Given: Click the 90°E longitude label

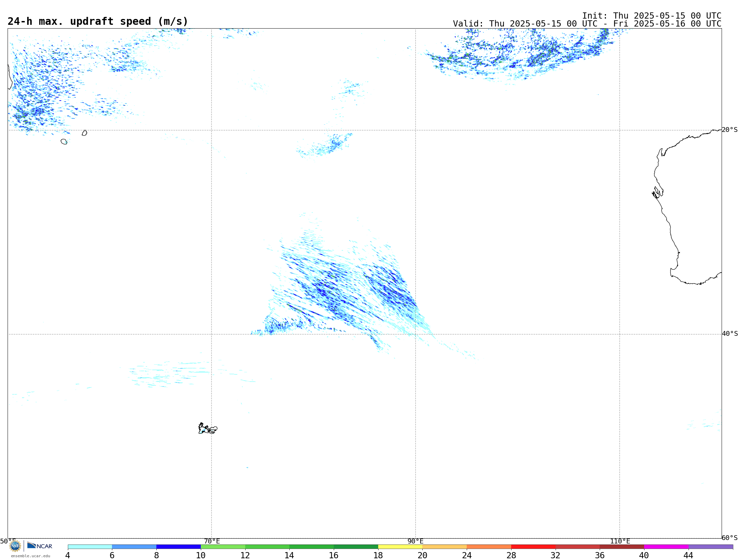Looking at the screenshot, I should point(415,541).
